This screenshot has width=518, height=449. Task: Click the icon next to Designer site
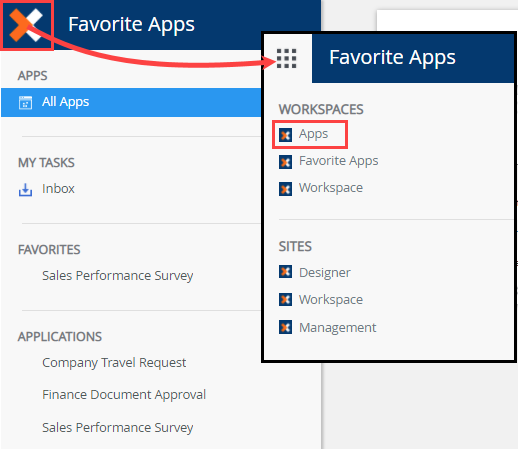(x=285, y=272)
